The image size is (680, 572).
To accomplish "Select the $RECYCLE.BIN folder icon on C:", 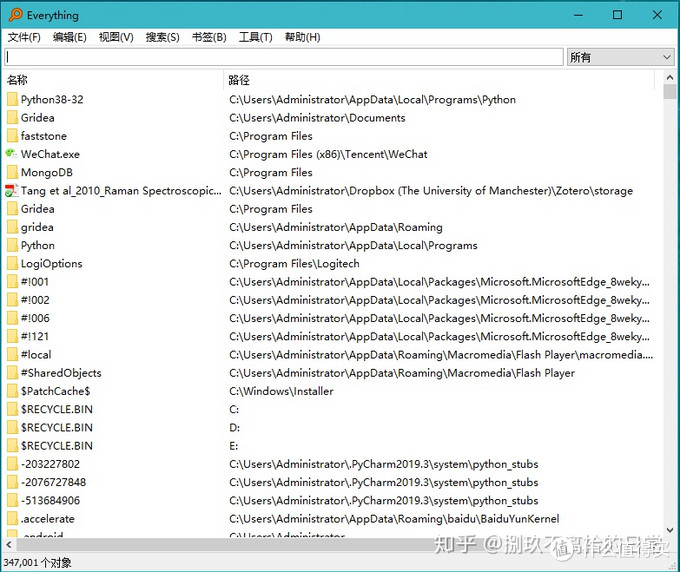I will [12, 409].
